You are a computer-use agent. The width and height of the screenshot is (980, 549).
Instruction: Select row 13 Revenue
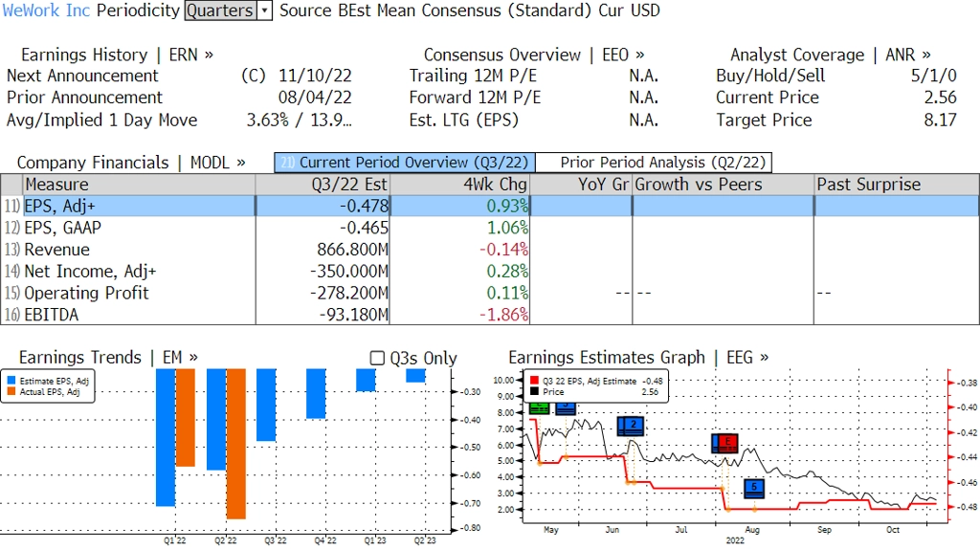(x=490, y=250)
